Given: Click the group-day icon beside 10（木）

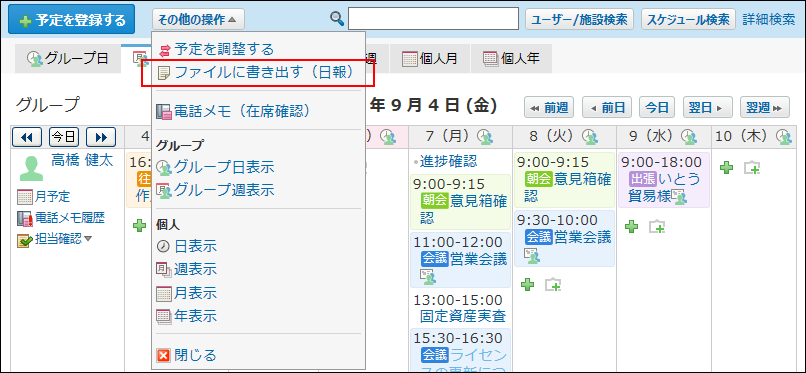Looking at the screenshot, I should pos(784,136).
